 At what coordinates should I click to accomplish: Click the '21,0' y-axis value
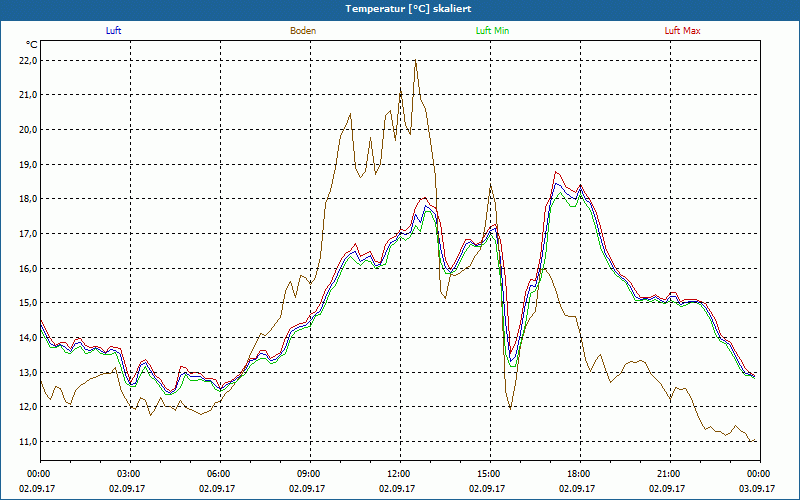point(29,95)
